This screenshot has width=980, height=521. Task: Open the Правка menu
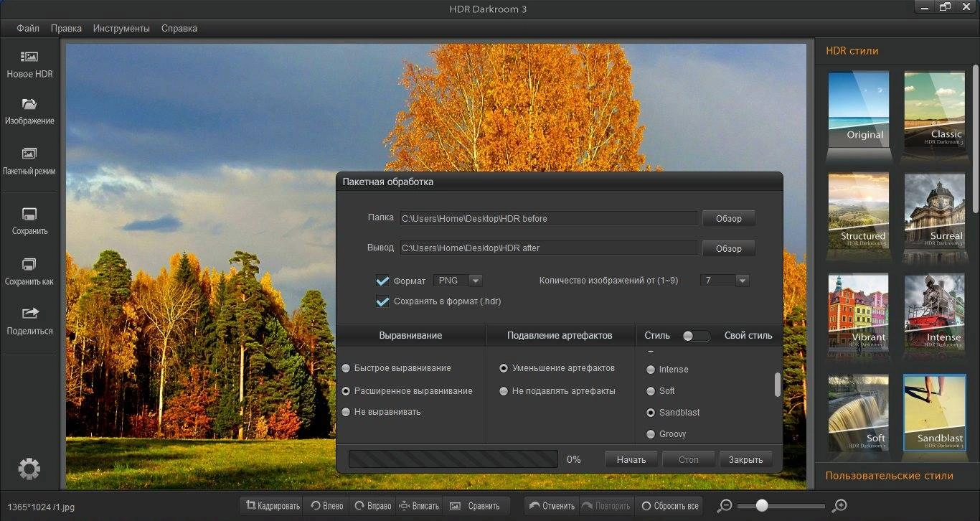[66, 29]
